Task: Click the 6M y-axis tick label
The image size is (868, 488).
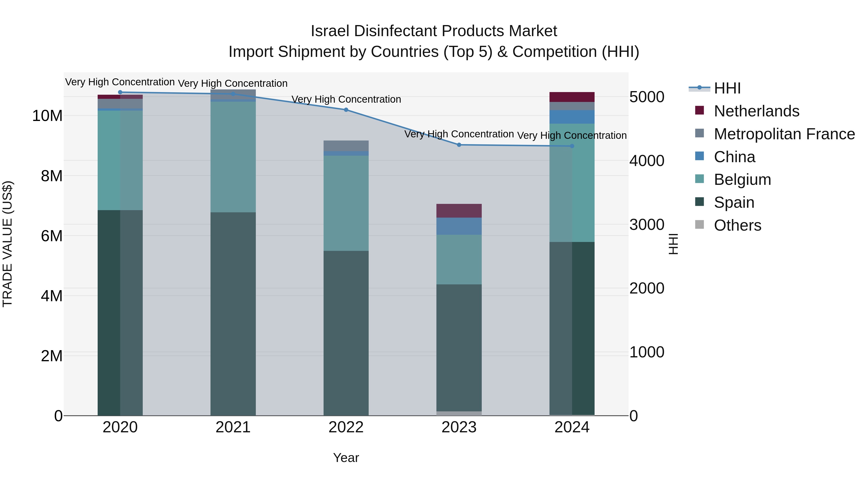Action: [52, 236]
